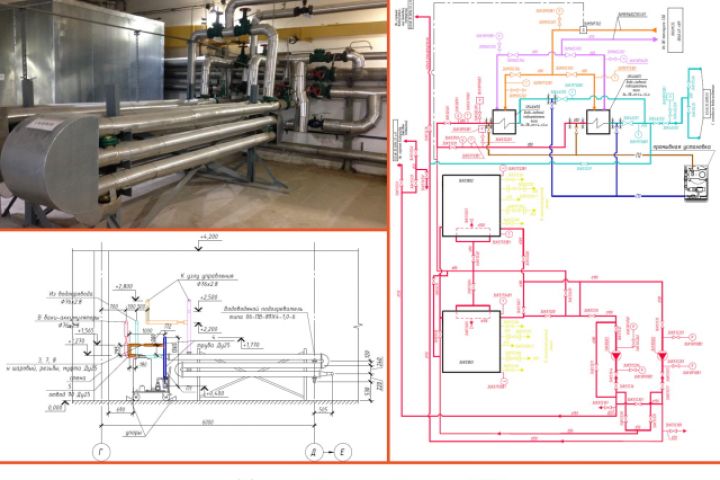Click the +1,565 elevation mark
720x480 pixels.
pos(85,331)
